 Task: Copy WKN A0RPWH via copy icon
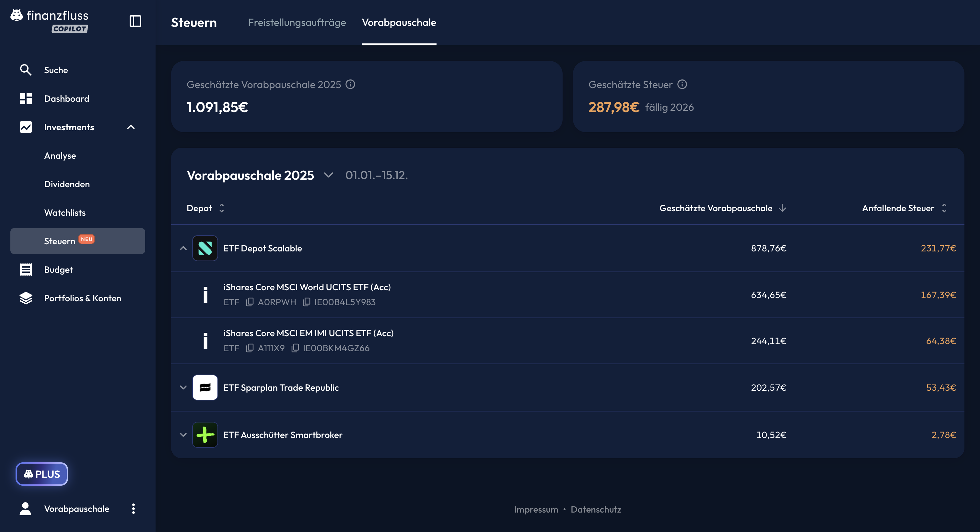[250, 302]
